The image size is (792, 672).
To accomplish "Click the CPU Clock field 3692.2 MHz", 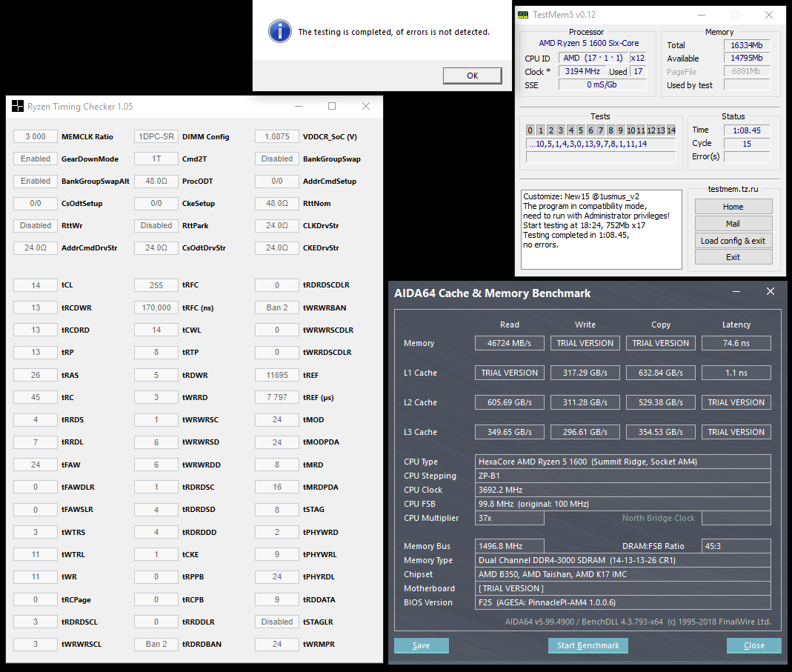I will [623, 490].
